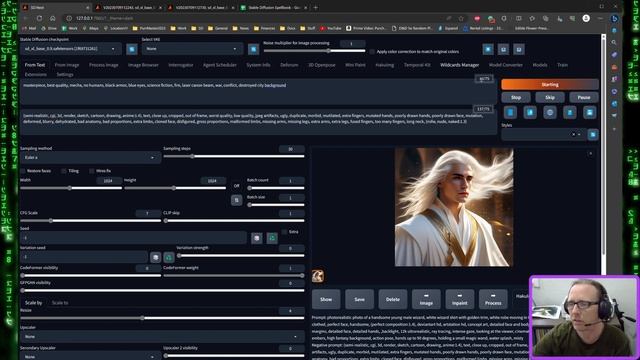The height and width of the screenshot is (360, 640).
Task: Open the Image Browser tab
Action: tap(143, 65)
